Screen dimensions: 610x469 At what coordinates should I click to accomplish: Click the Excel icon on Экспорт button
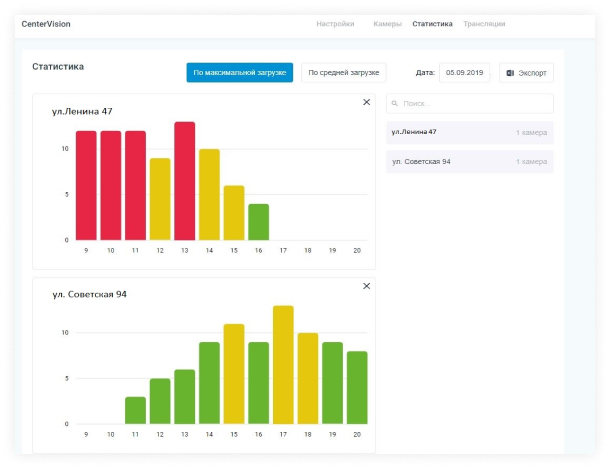click(x=510, y=73)
